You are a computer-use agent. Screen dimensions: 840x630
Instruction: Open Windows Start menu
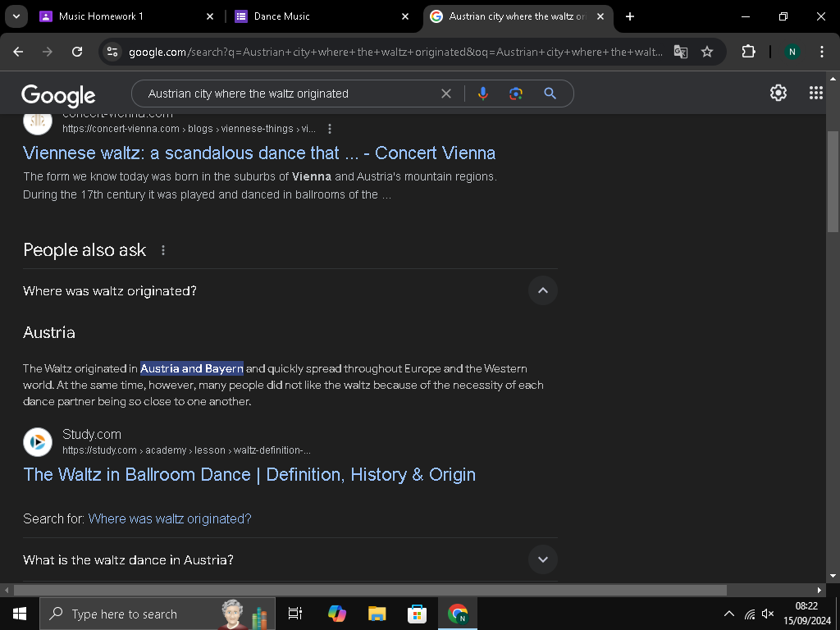(x=20, y=614)
